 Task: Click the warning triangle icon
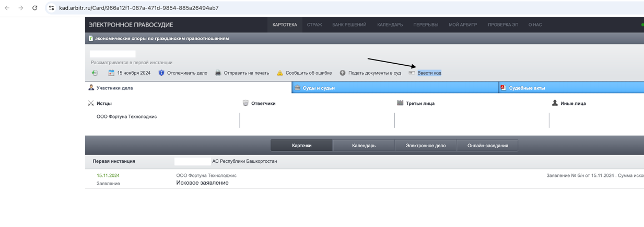click(280, 73)
